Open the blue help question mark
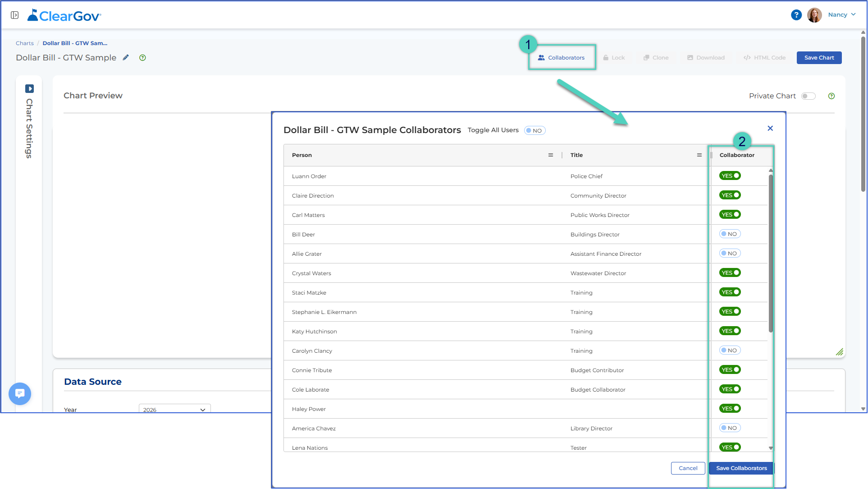The height and width of the screenshot is (489, 868). coord(796,15)
